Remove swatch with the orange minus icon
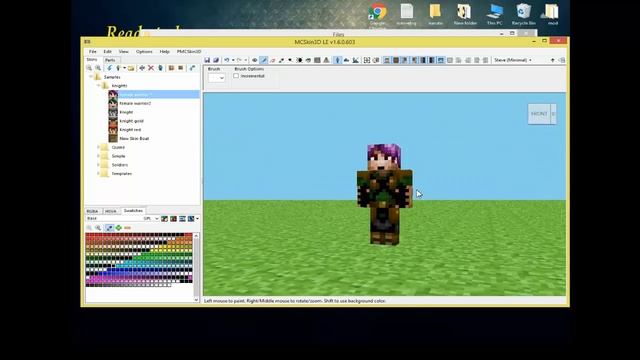This screenshot has height=360, width=640. pos(127,228)
